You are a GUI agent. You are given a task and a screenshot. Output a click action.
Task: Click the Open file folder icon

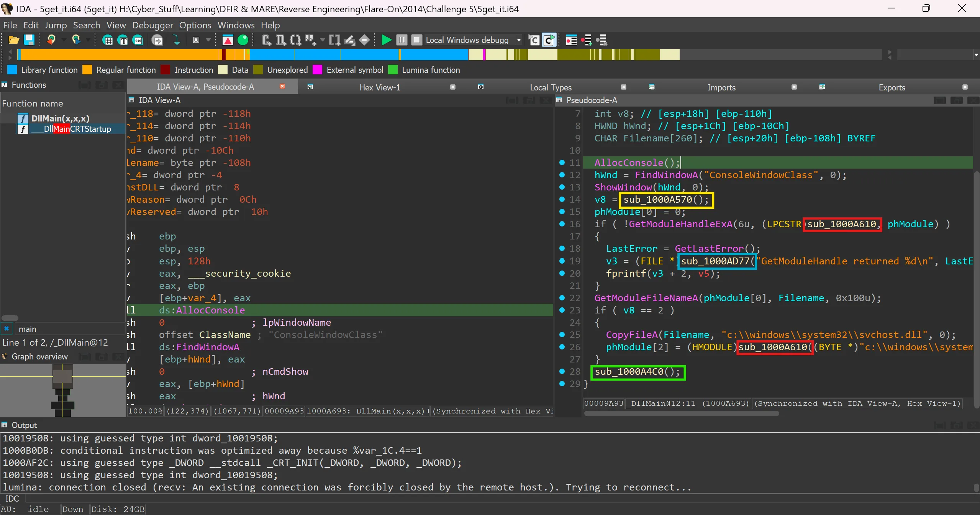pyautogui.click(x=13, y=40)
